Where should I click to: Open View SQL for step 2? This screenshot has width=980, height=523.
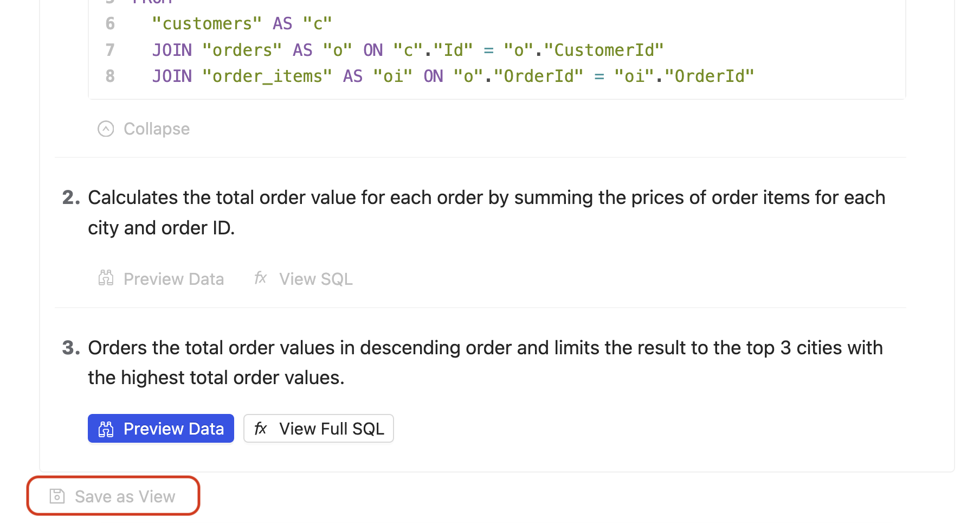click(x=304, y=278)
